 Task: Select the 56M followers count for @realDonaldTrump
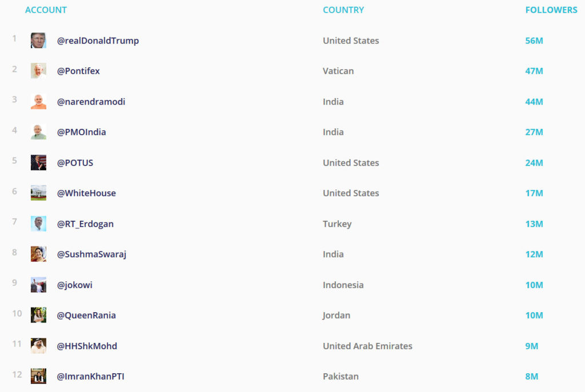[x=534, y=41]
